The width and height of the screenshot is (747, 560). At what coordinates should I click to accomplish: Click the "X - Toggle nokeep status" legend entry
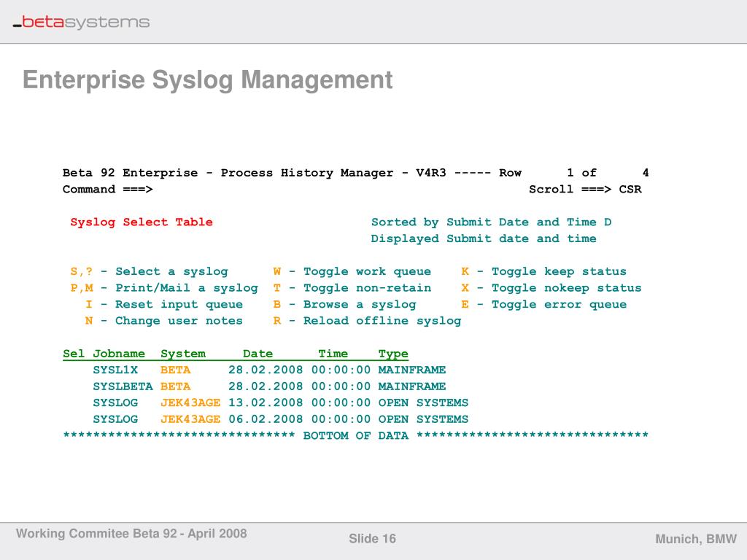tap(551, 287)
